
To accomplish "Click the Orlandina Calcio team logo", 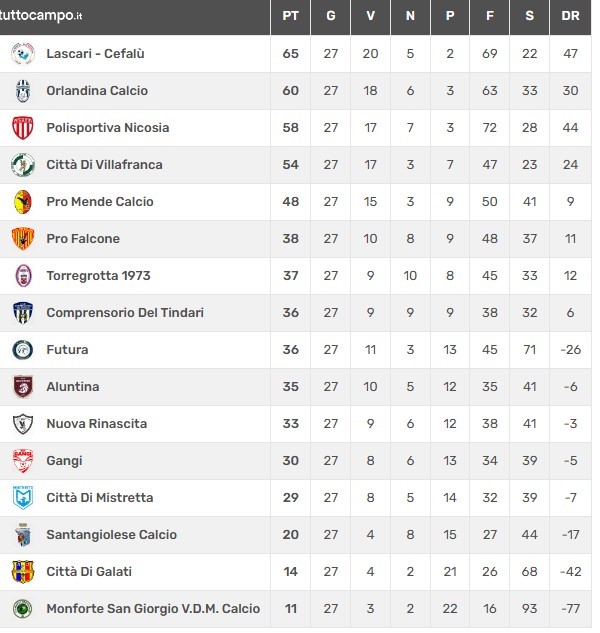I will pyautogui.click(x=23, y=91).
